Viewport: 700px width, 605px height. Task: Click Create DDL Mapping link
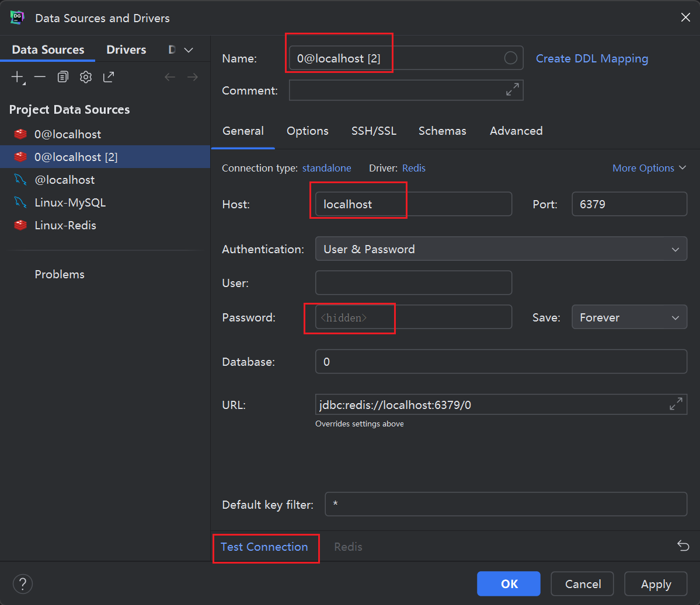592,58
